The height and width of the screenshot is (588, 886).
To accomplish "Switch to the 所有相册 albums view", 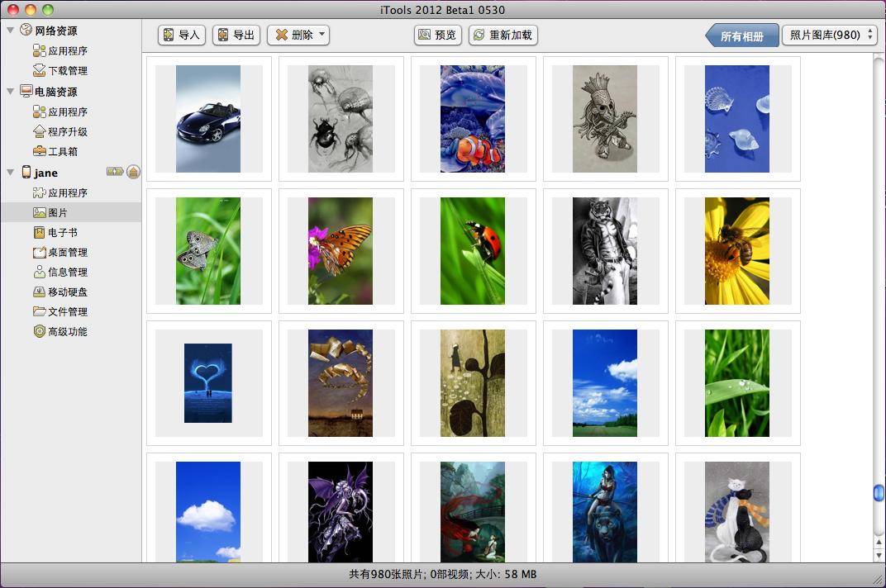I will click(741, 35).
